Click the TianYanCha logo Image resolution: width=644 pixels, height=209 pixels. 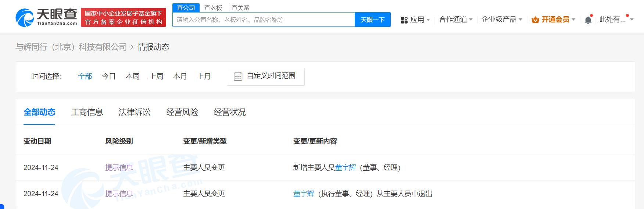[46, 17]
